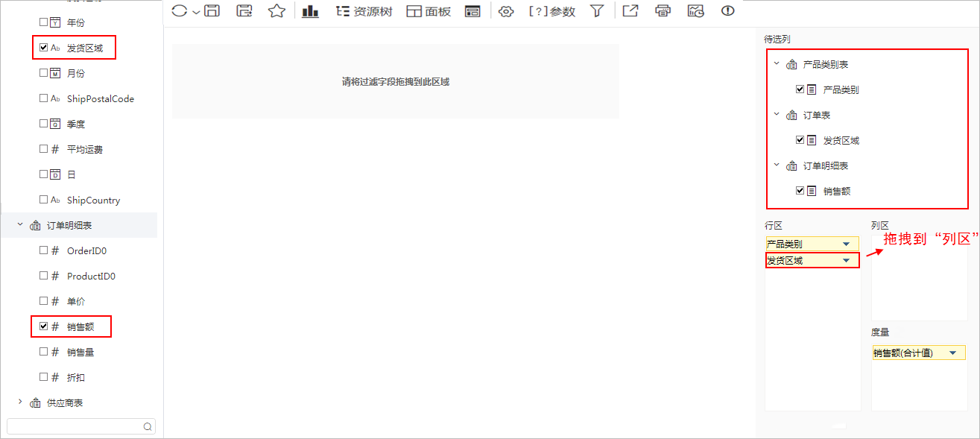Collapse 订单表 in 待选列
This screenshot has width=980, height=439.
point(777,114)
